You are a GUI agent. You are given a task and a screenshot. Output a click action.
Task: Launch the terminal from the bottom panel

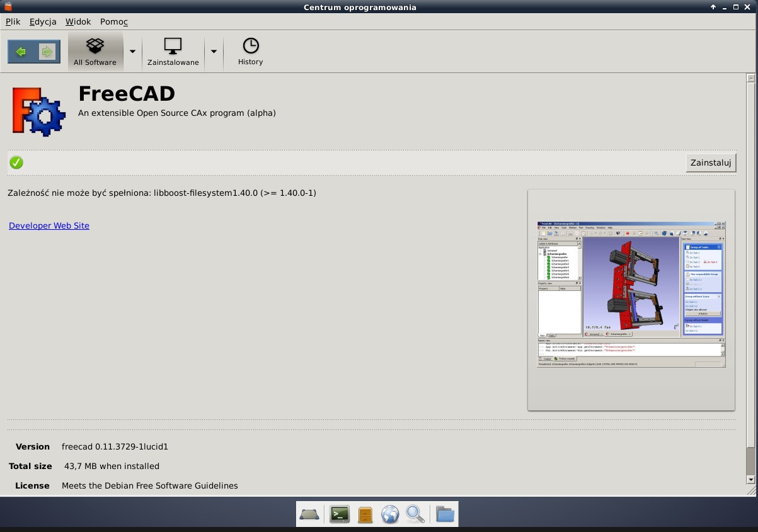point(340,514)
